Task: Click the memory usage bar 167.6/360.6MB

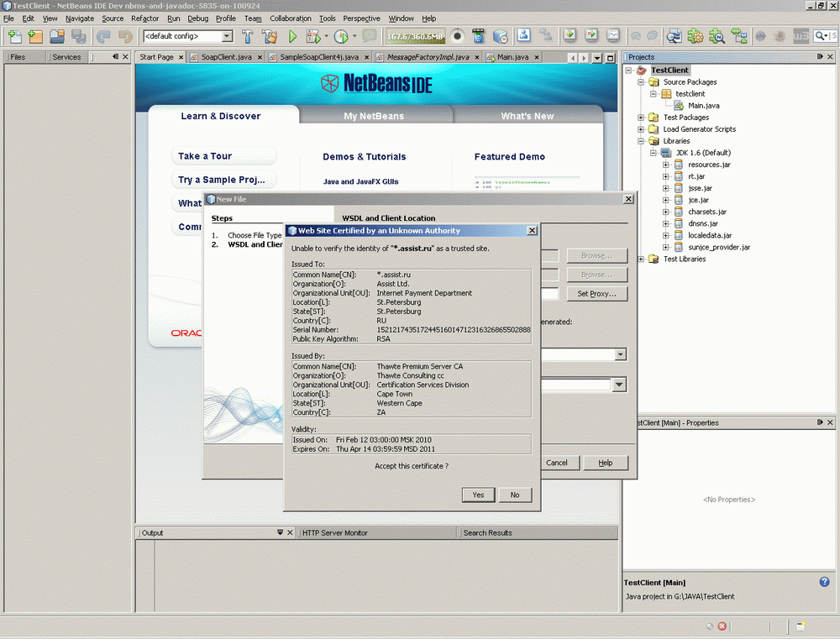Action: [x=415, y=36]
